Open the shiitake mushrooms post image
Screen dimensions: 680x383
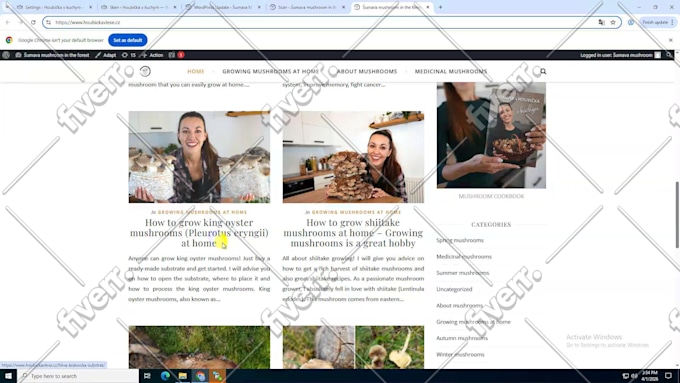pyautogui.click(x=353, y=157)
